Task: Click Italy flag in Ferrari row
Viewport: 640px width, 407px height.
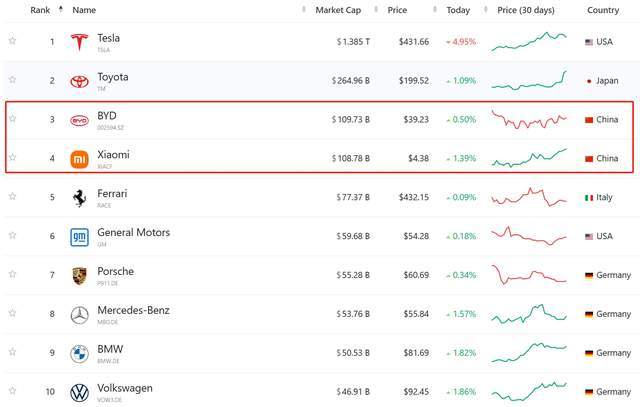Action: tap(589, 198)
